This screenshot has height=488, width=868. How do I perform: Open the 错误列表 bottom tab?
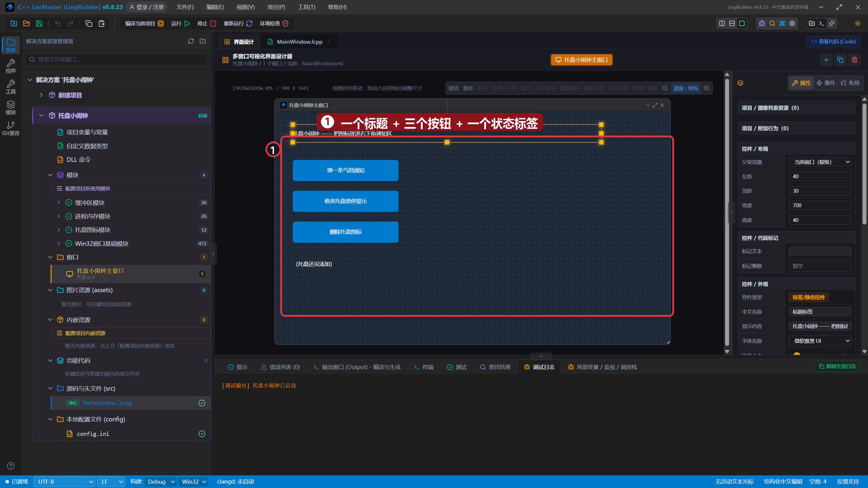280,367
